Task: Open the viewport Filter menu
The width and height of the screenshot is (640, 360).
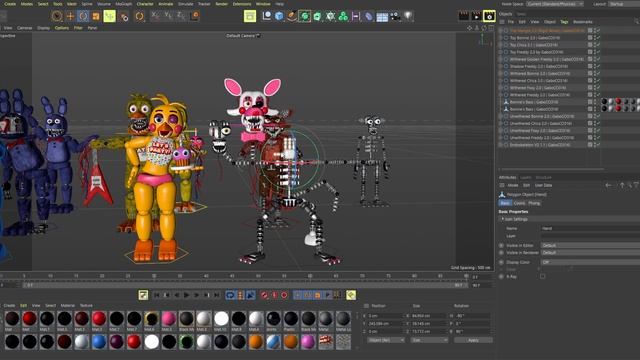Action: click(x=78, y=28)
